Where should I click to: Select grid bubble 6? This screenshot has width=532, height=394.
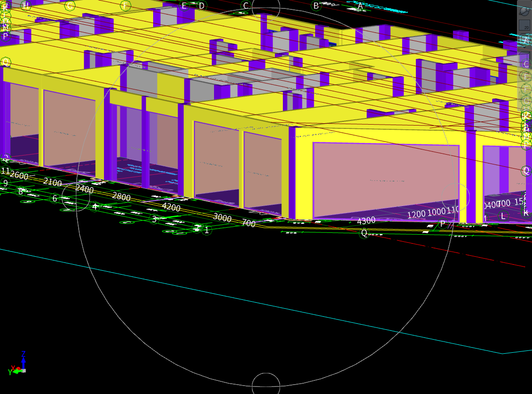coord(55,198)
